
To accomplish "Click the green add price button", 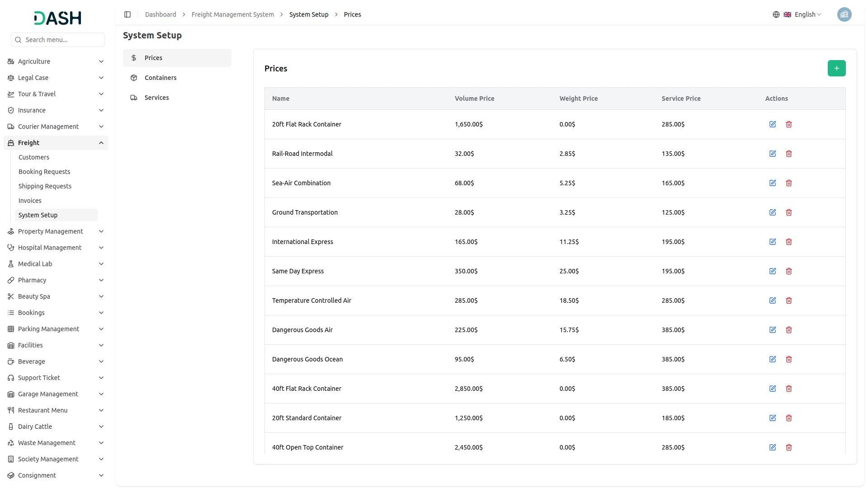I will click(836, 68).
